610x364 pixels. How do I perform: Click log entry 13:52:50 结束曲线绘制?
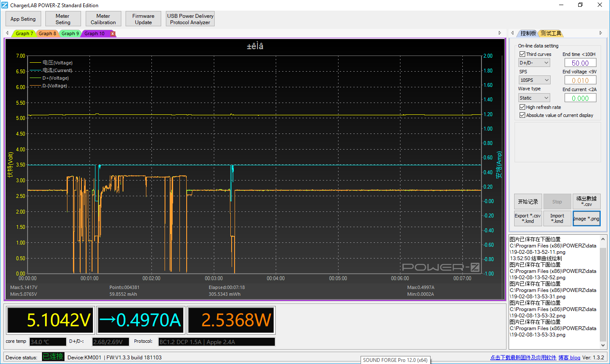[x=536, y=258]
